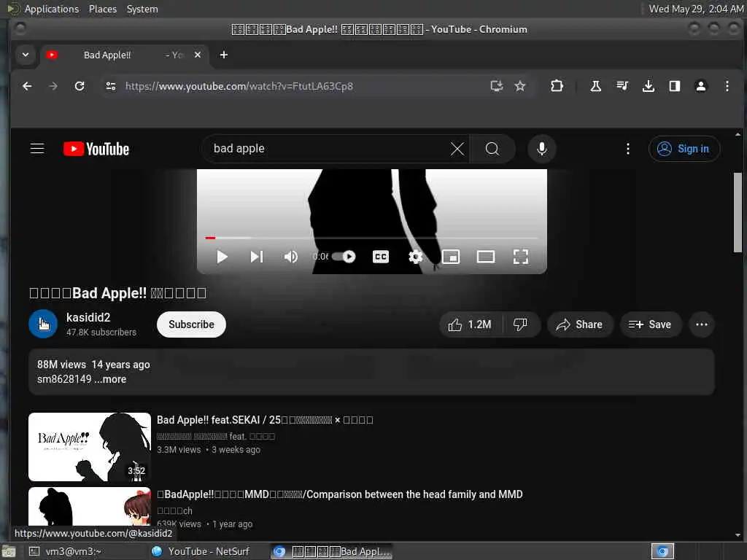Focus the YouTube search field
Screen dimensions: 747x560
coord(329,149)
